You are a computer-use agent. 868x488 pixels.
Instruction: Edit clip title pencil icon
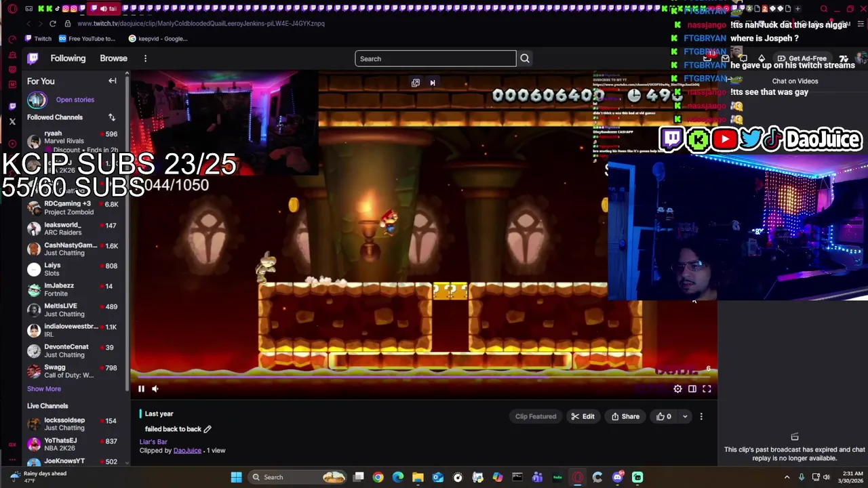208,429
